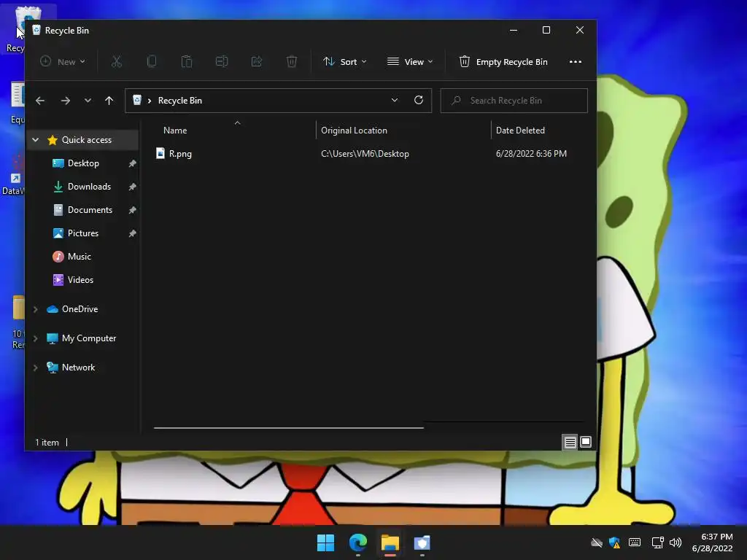Open Microsoft Edge from taskbar
Screen dimensions: 747x560
[357, 542]
